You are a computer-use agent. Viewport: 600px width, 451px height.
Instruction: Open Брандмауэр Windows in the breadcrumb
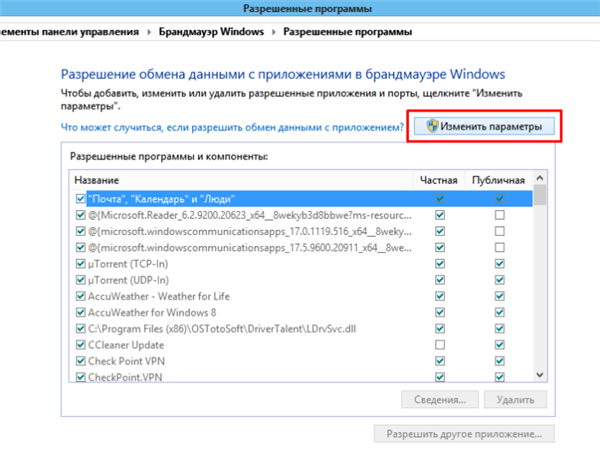tap(211, 31)
